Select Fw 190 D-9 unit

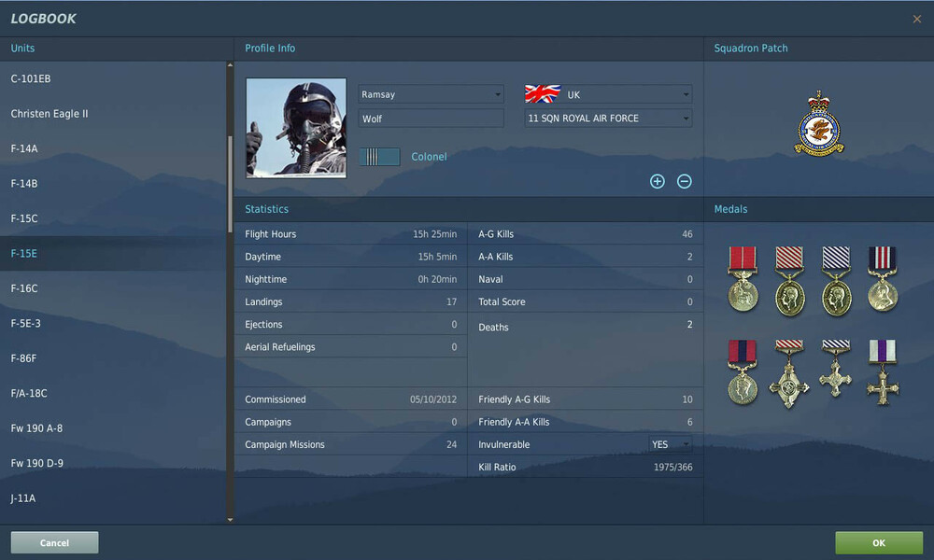[x=113, y=463]
